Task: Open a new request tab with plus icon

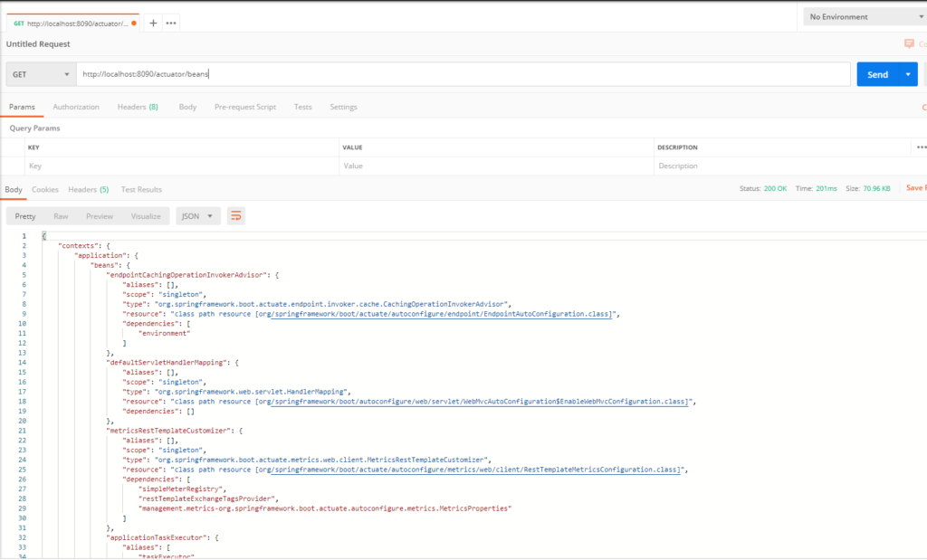Action: coord(153,23)
